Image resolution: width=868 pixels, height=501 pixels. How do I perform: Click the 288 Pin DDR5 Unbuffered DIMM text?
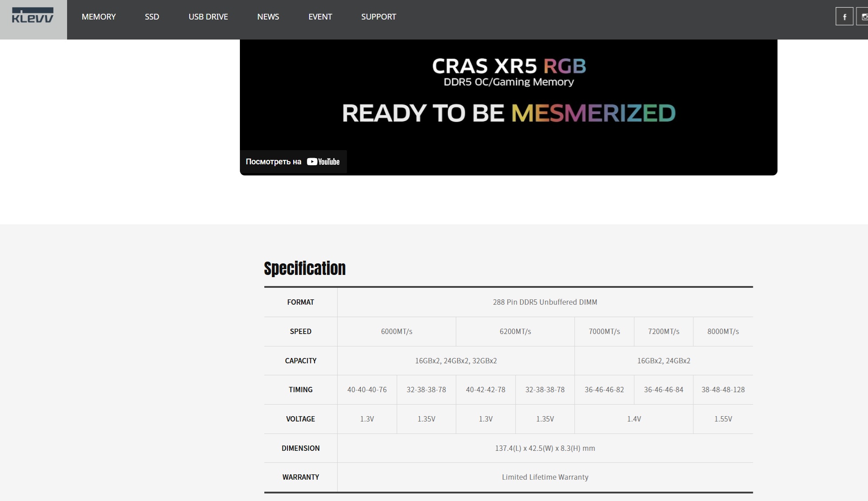click(x=545, y=302)
